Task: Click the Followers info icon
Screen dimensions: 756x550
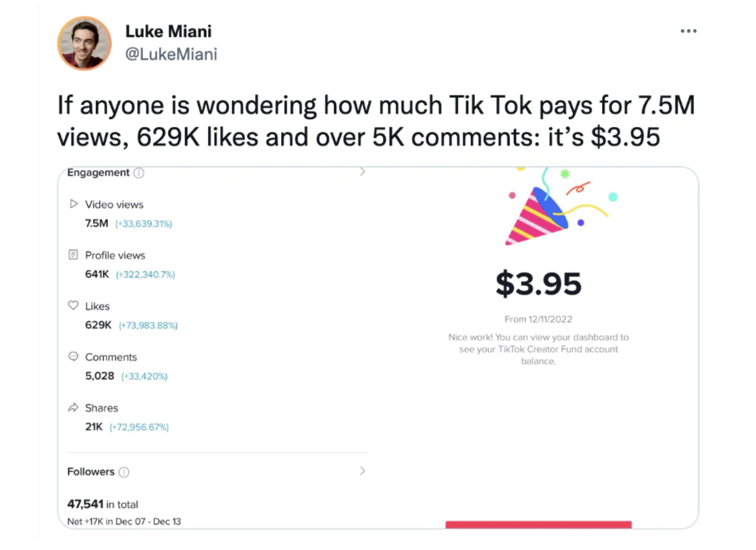Action: (124, 472)
